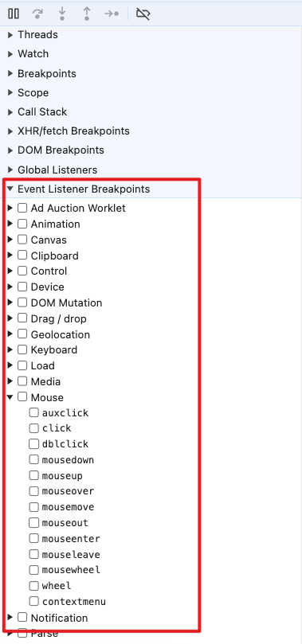The image size is (302, 644).
Task: Toggle the contextmenu breakpoint checkbox
Action: pyautogui.click(x=33, y=601)
